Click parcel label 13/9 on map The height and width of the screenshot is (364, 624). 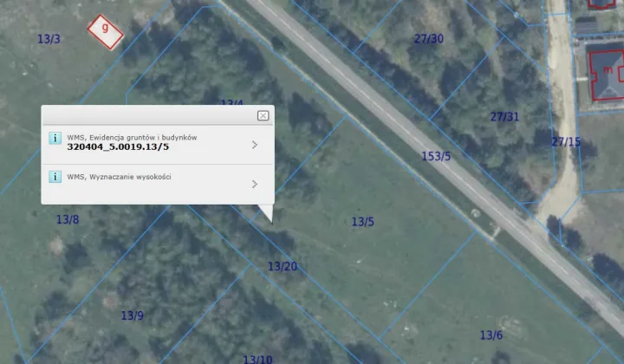pos(132,315)
